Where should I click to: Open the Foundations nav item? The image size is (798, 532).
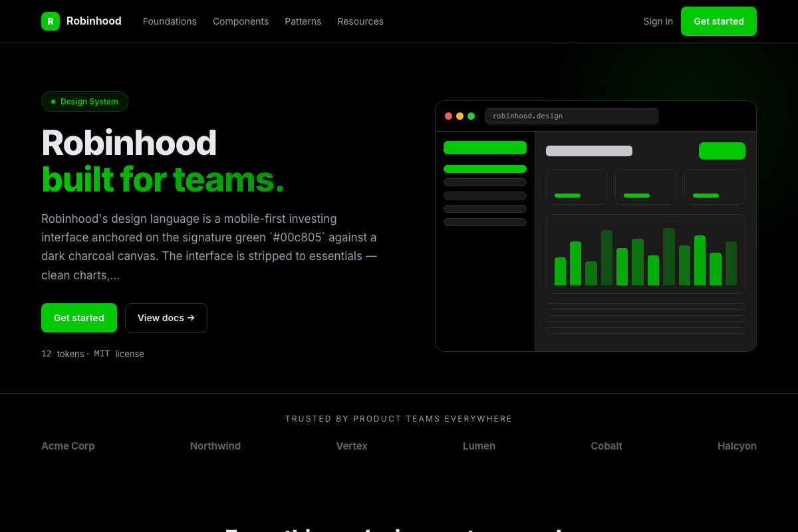coord(170,21)
